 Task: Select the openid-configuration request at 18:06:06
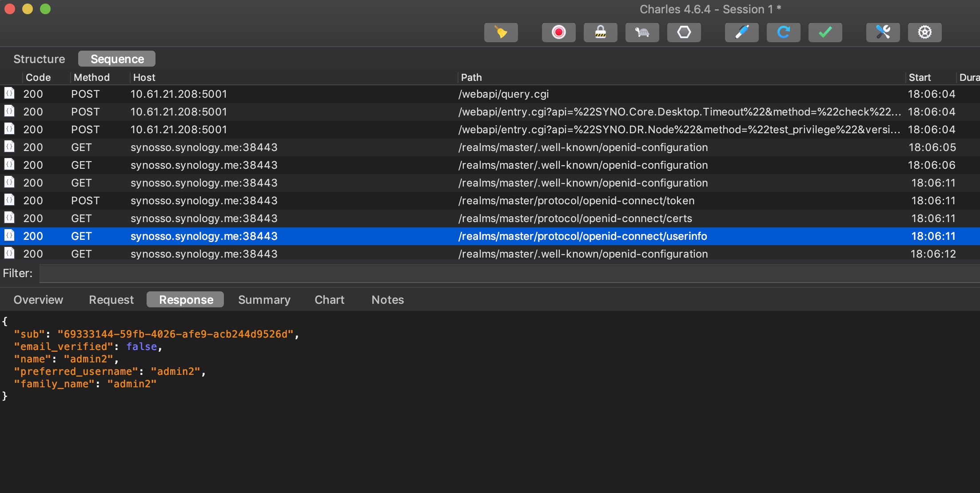pos(490,165)
